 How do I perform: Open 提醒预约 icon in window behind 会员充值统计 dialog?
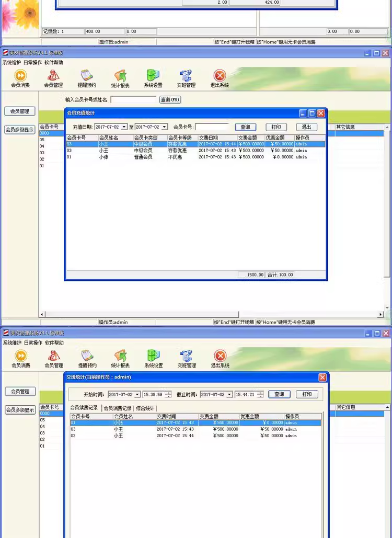tap(86, 78)
